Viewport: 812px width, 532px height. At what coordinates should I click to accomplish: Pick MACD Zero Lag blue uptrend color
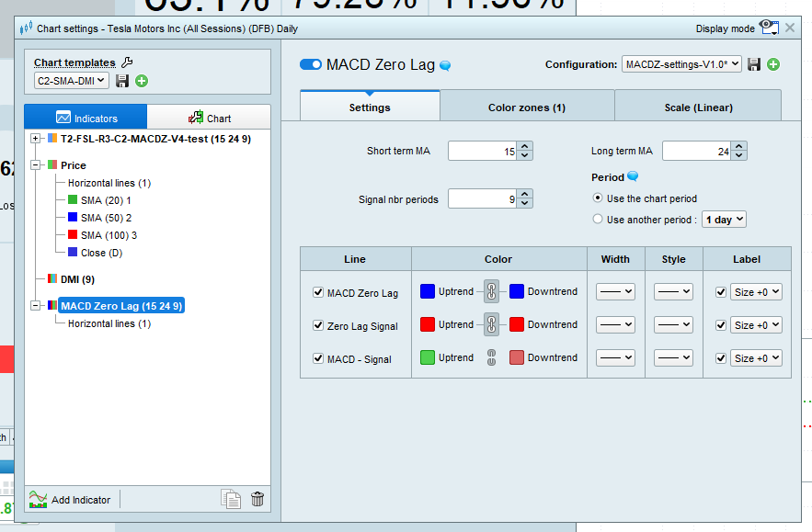(428, 291)
